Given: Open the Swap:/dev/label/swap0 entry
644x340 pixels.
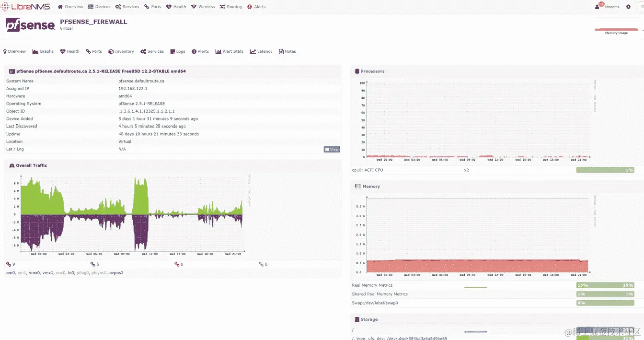Looking at the screenshot, I should pyautogui.click(x=375, y=303).
